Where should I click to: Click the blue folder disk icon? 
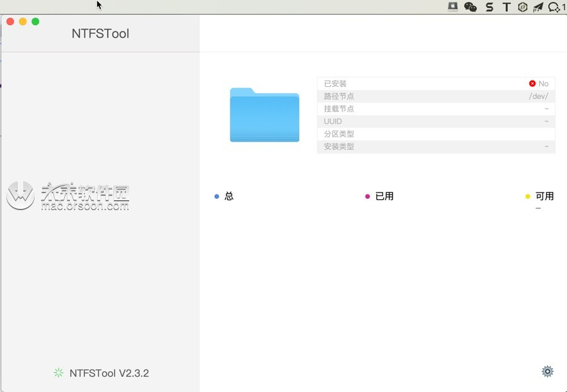click(265, 115)
